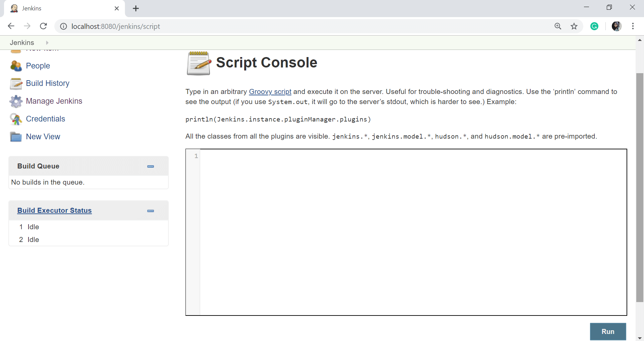The width and height of the screenshot is (644, 341).
Task: Click 'No builds in the queue.' text
Action: 48,182
